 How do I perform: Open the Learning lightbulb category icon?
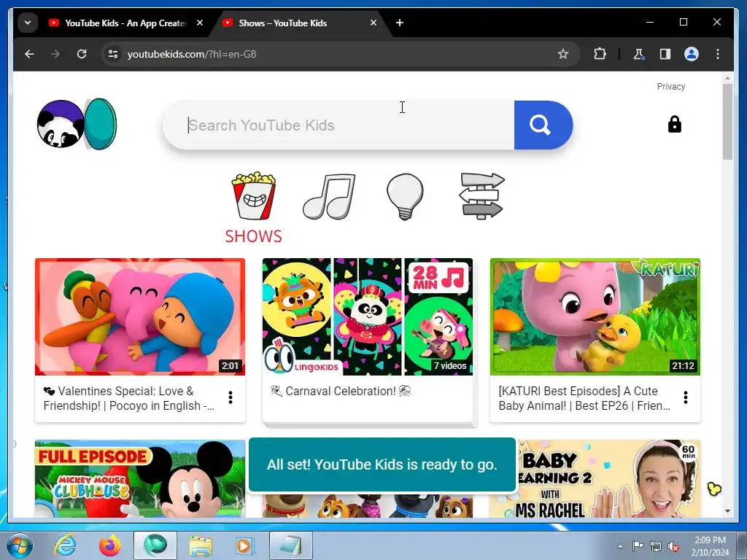[x=405, y=196]
